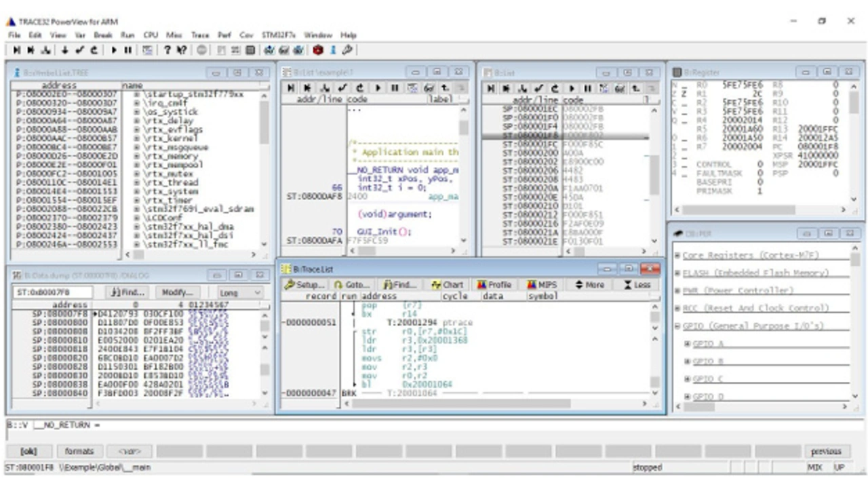Expand the Core Registers (Cortex-M7F) node
This screenshot has width=868, height=489.
point(677,256)
